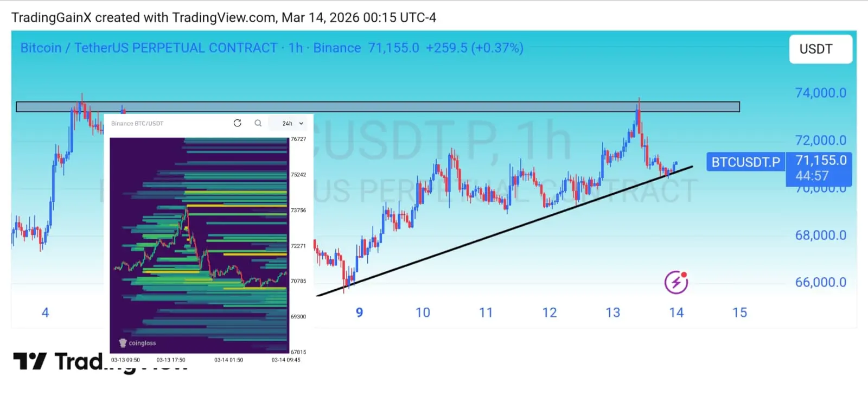This screenshot has width=868, height=395.
Task: Click the 03-14 09:45 heatmap timestamp
Action: (286, 360)
